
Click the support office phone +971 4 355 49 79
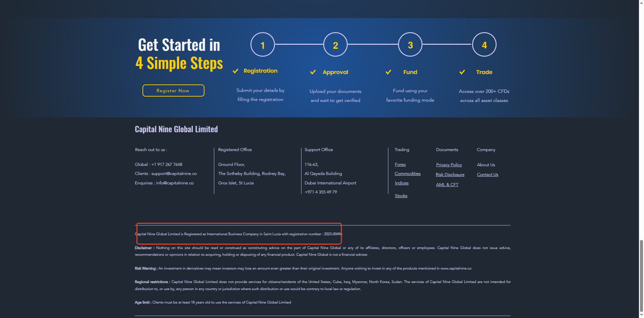(321, 192)
